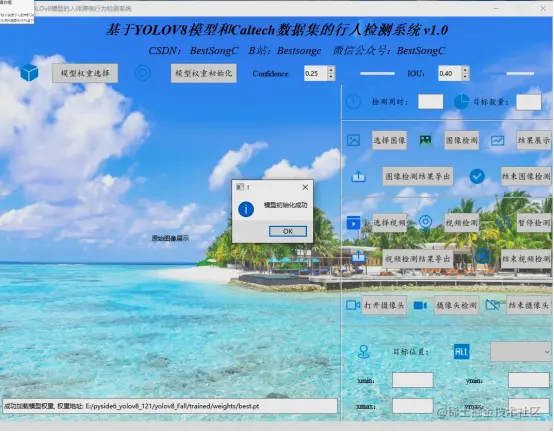Click the upload icon beside 视频检测结果导出

pos(358,256)
